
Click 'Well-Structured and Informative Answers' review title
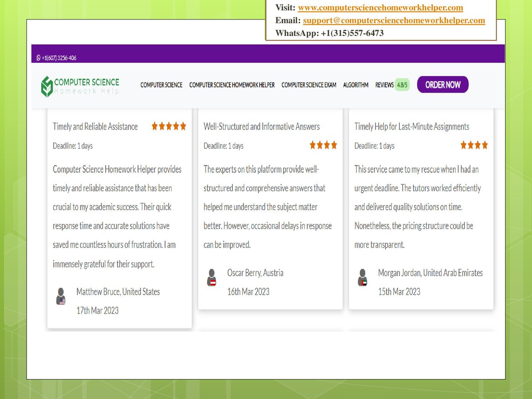pos(262,127)
